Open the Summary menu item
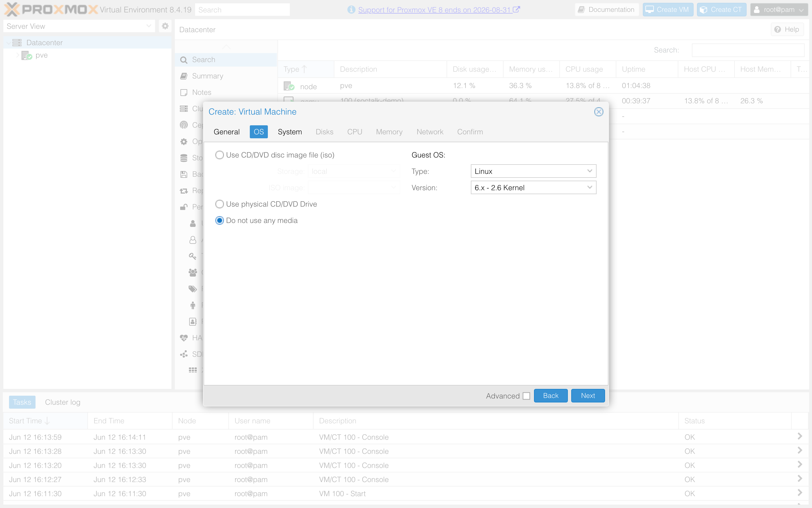Viewport: 812px width, 508px height. (226, 76)
